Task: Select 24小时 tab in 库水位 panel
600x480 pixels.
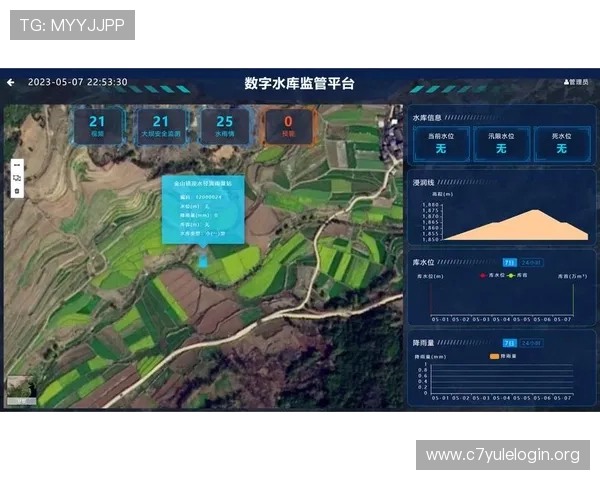Action: (x=531, y=263)
